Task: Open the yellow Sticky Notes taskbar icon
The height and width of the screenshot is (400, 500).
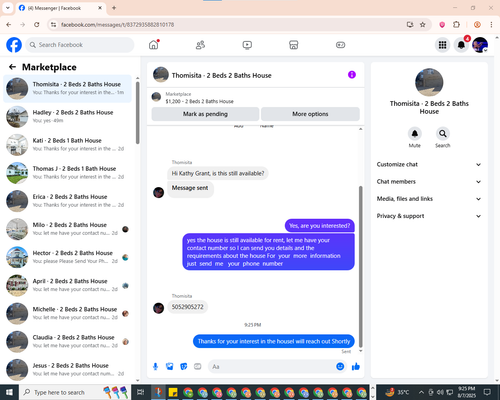Action: pos(173,392)
